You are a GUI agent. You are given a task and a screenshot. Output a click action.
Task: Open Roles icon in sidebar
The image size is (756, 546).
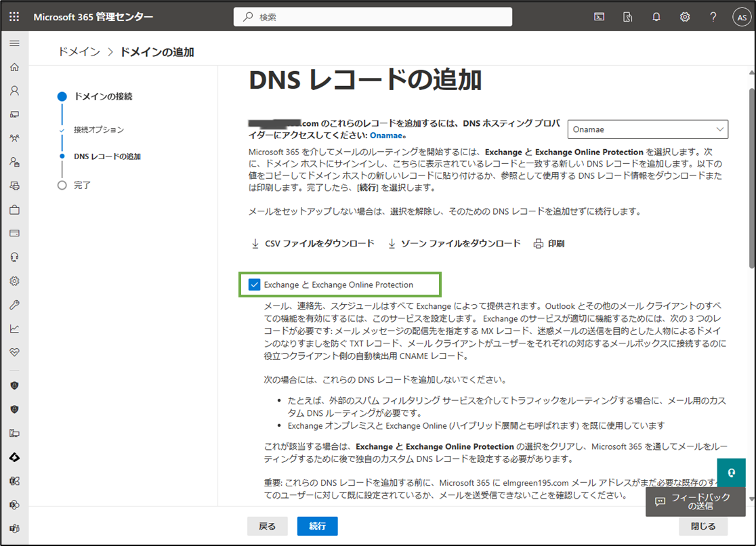14,162
